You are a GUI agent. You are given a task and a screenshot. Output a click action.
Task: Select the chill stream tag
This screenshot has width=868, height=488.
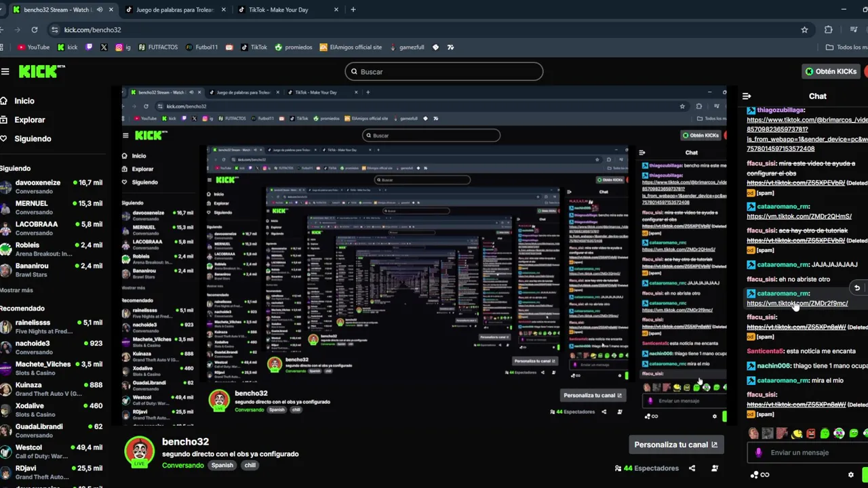[250, 465]
